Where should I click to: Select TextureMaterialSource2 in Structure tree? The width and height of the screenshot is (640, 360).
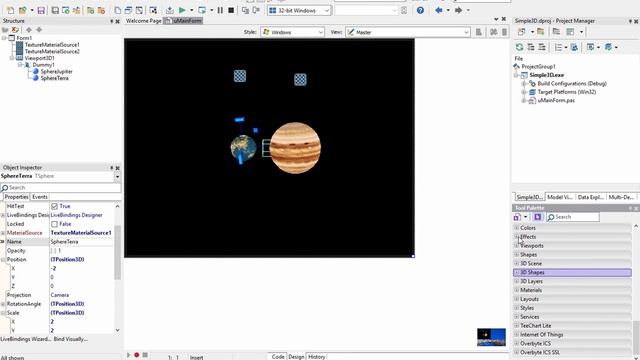[52, 51]
